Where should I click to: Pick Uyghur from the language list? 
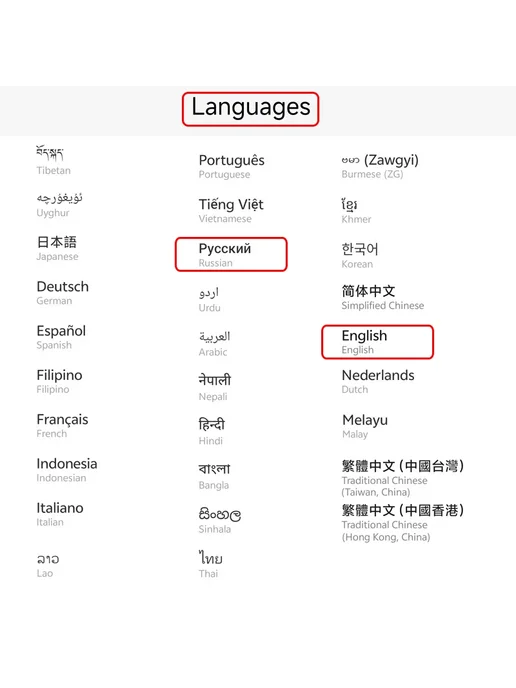click(59, 205)
